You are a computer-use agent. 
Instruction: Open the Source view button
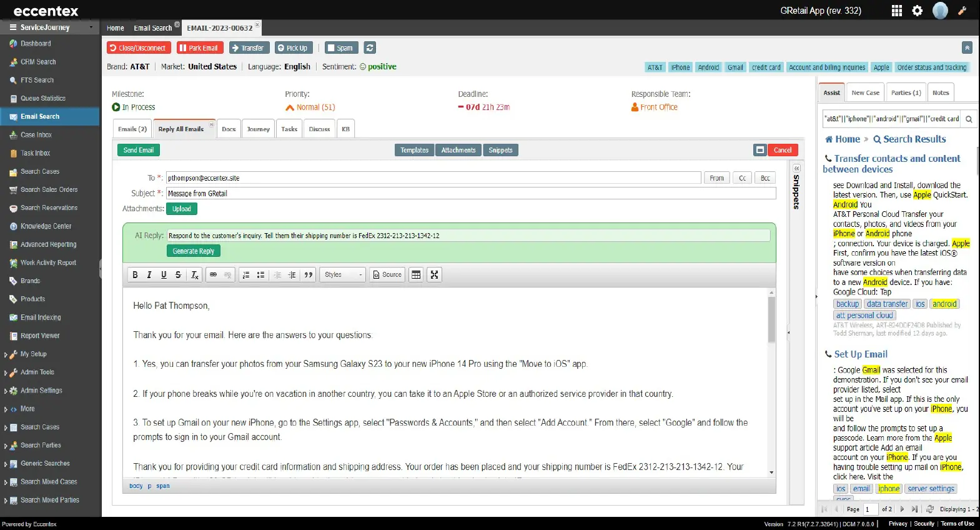387,275
